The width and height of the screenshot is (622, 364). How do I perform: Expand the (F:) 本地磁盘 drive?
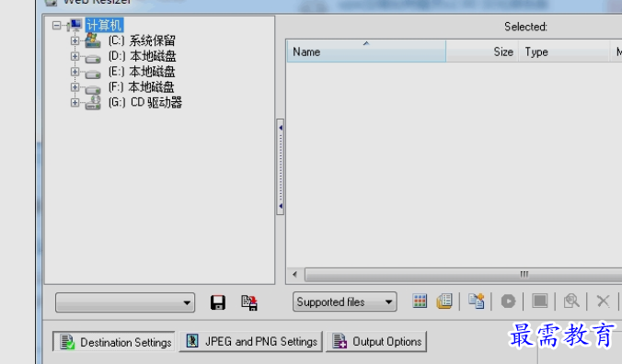point(75,87)
